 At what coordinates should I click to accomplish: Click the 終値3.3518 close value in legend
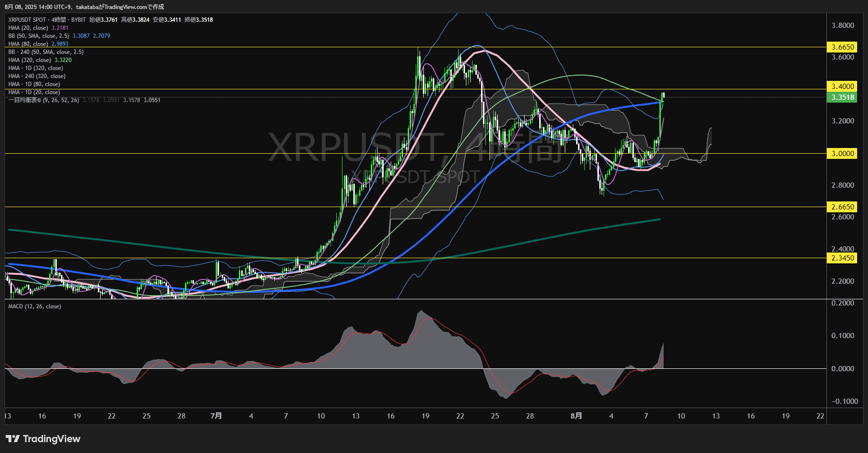199,20
